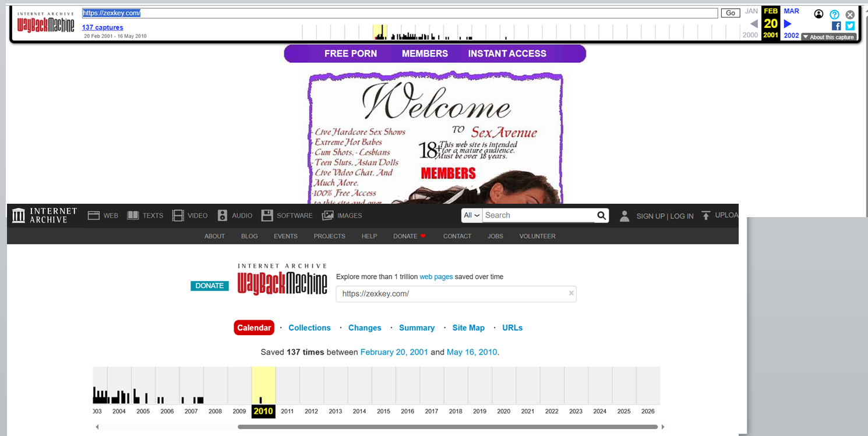Open the AUDIO media section icon
The width and height of the screenshot is (868, 436).
coord(223,215)
